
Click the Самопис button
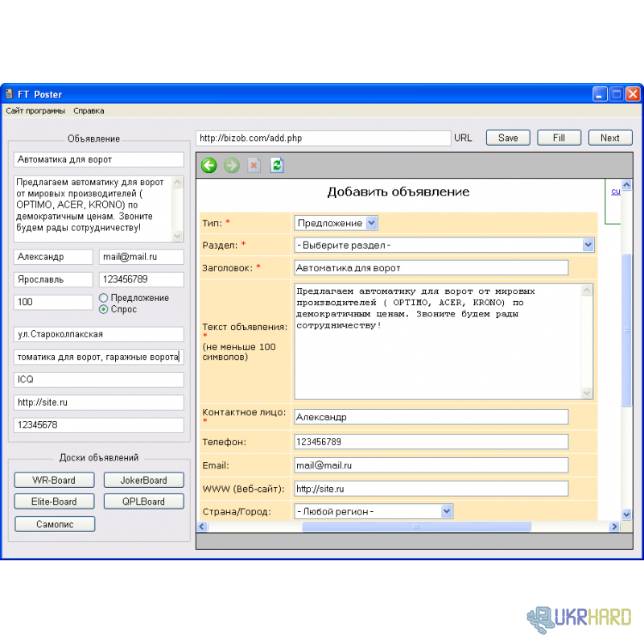[54, 524]
